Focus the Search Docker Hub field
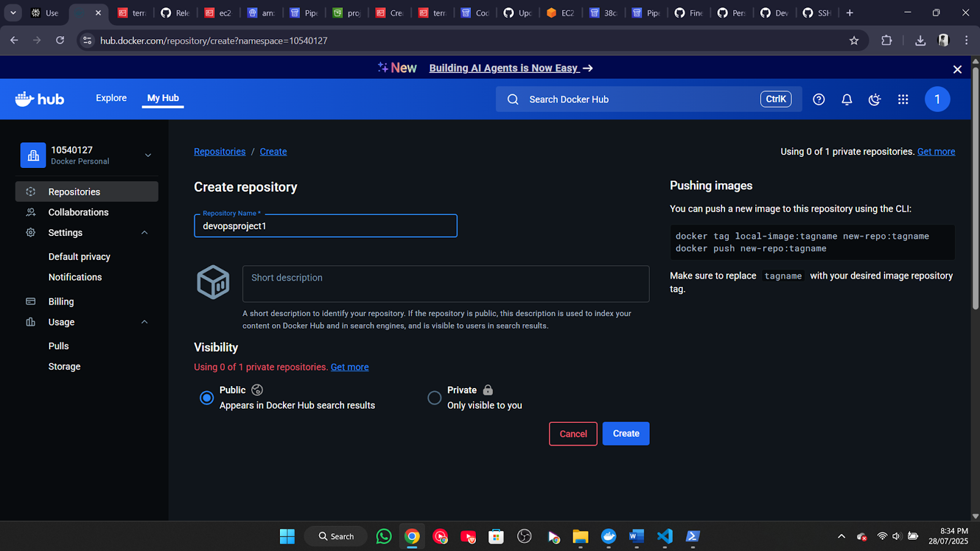980x551 pixels. pyautogui.click(x=649, y=99)
